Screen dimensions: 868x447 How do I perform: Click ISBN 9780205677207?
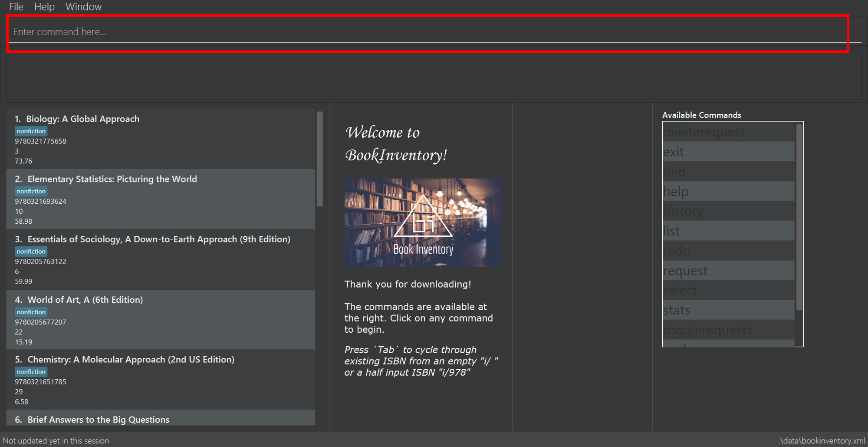pos(40,322)
